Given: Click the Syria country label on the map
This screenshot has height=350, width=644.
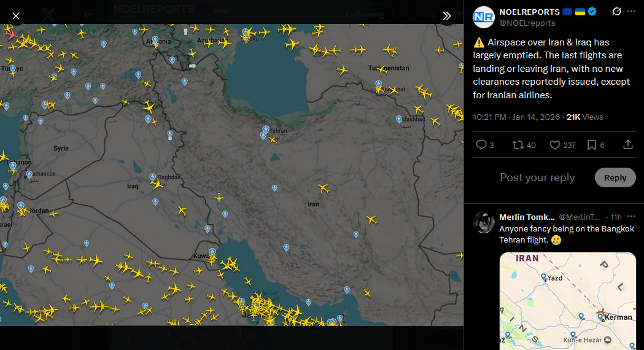Looking at the screenshot, I should coord(61,149).
